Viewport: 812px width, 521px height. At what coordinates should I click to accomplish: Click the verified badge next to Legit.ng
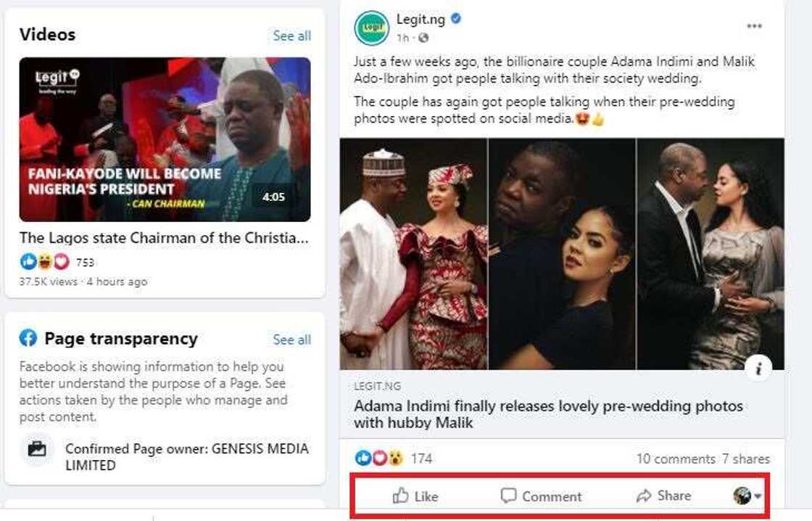457,20
